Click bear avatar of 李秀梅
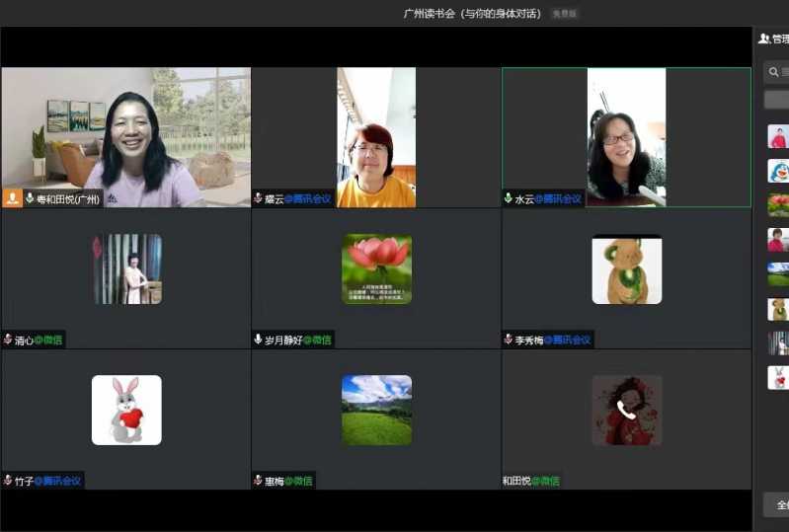 [626, 269]
